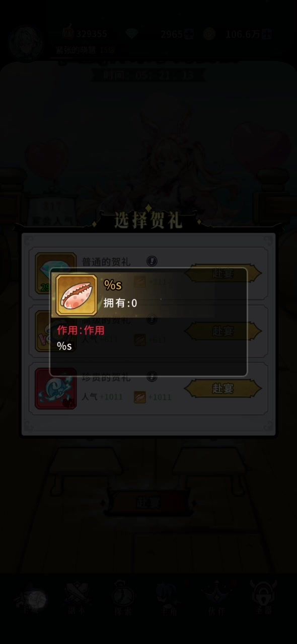Screen dimensions: 297x644
Task: Tap the shell item icon in the tooltip
Action: pyautogui.click(x=77, y=295)
